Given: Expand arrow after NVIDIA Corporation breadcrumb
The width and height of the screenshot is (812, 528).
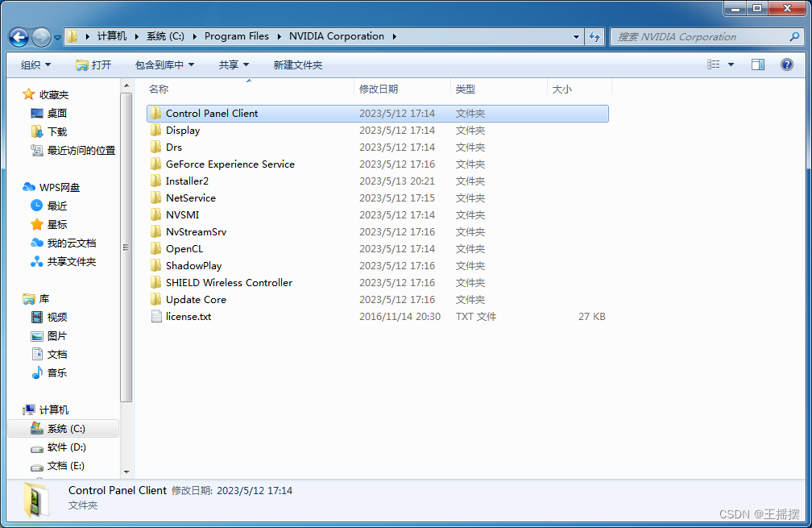Looking at the screenshot, I should pos(395,36).
